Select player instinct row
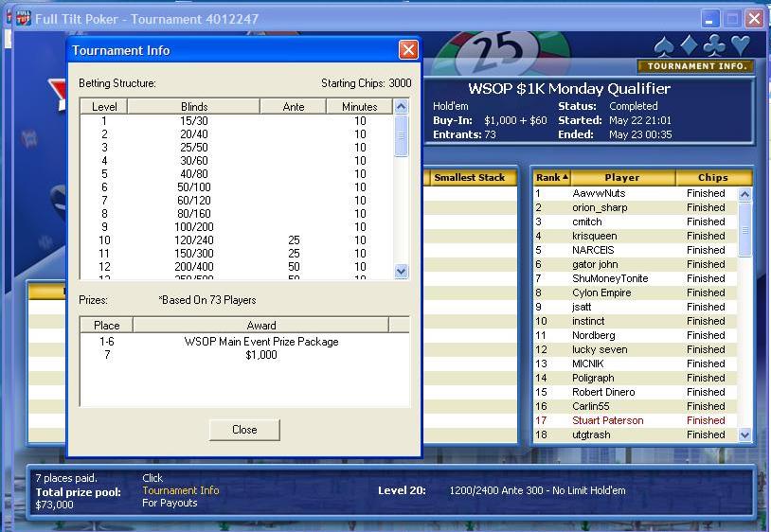This screenshot has width=771, height=532. click(x=636, y=321)
